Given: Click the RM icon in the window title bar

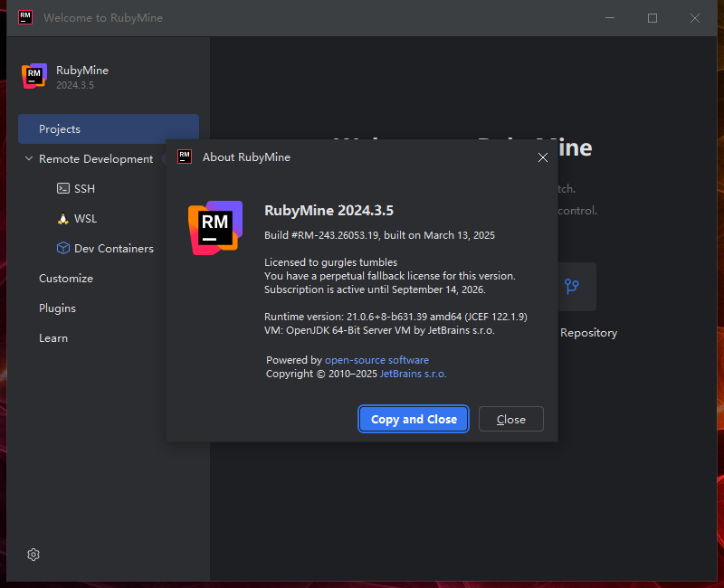Looking at the screenshot, I should click(25, 17).
